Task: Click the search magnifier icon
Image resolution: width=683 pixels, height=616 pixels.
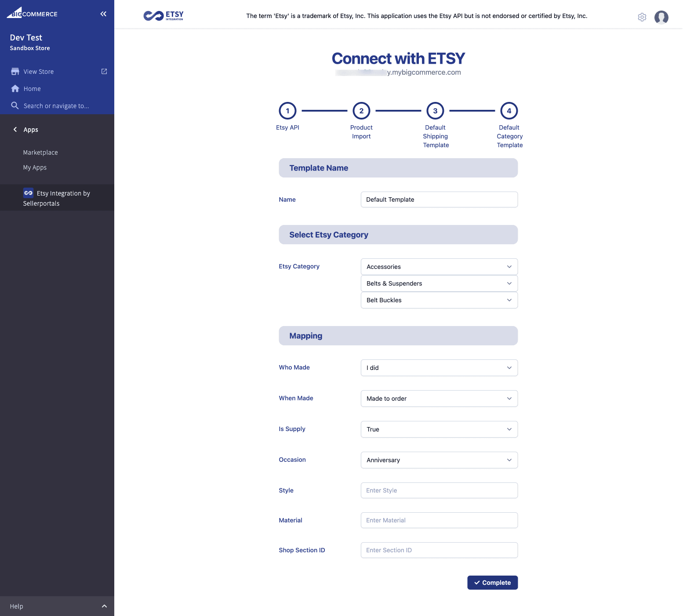Action: pos(15,106)
